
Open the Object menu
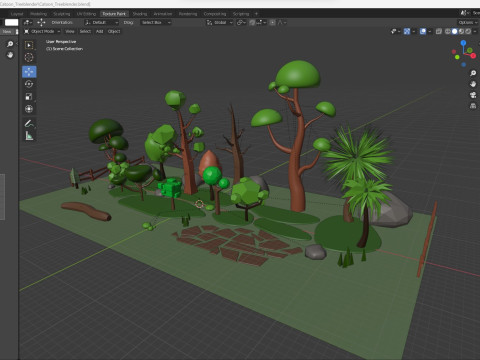point(114,31)
